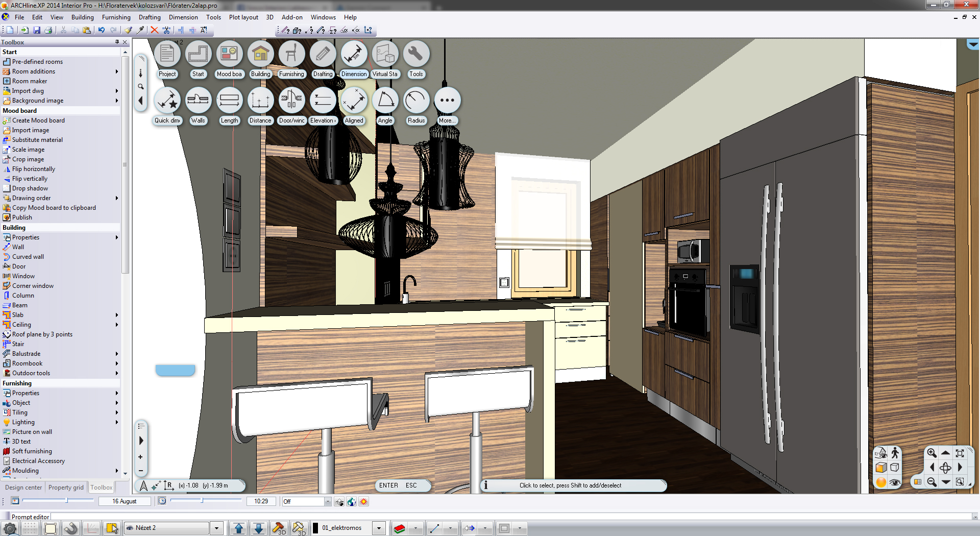Viewport: 980px width, 536px height.
Task: Click the Build 3D model hammer icon
Action: pos(279,528)
